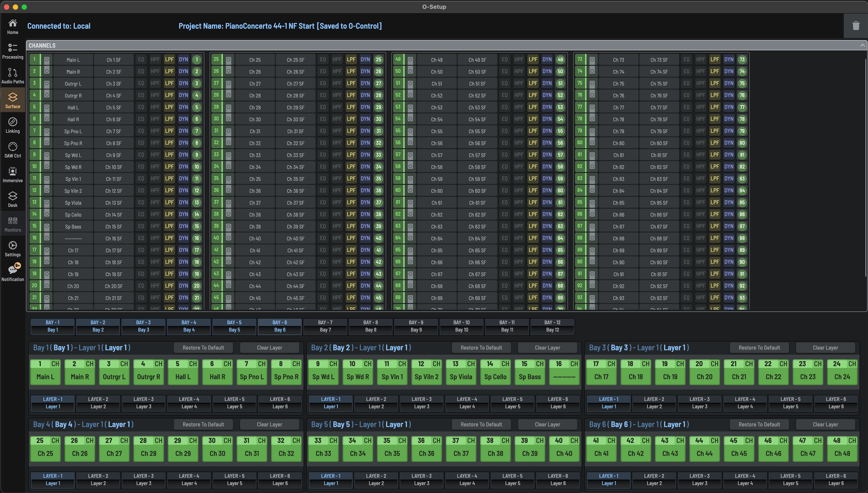
Task: Toggle LPF on the Outrgr L channel
Action: pyautogui.click(x=169, y=83)
